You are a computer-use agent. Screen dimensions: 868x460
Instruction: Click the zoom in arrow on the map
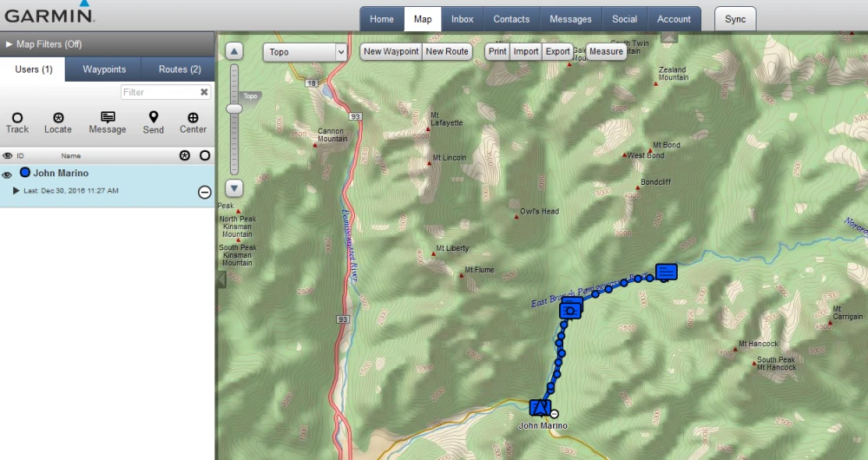point(234,51)
